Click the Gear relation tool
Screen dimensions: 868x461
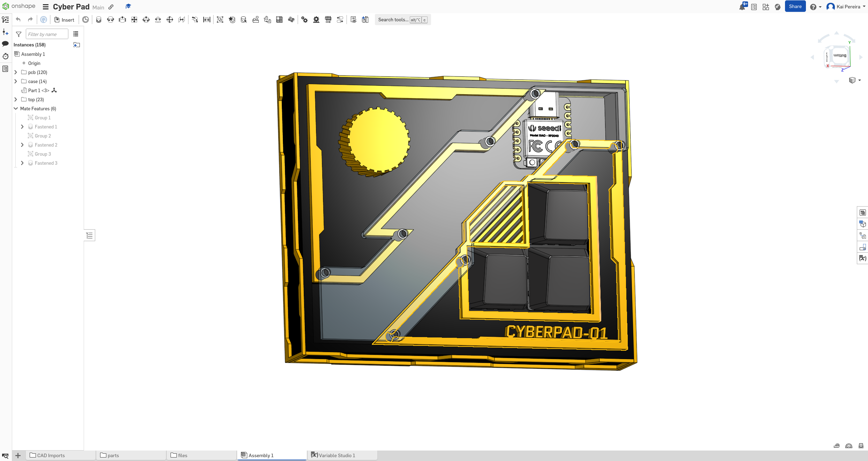[304, 20]
